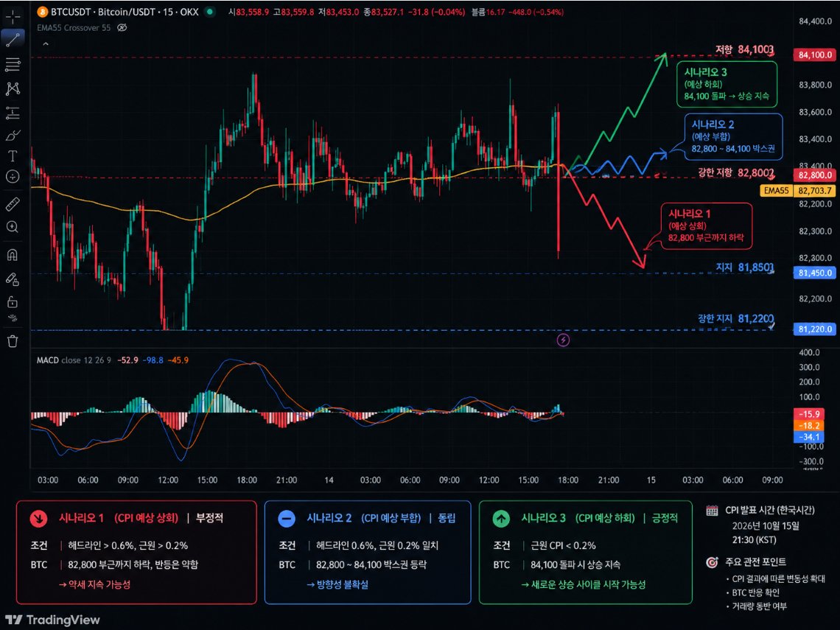Click the '지지 81,850' support line label

coord(745,267)
